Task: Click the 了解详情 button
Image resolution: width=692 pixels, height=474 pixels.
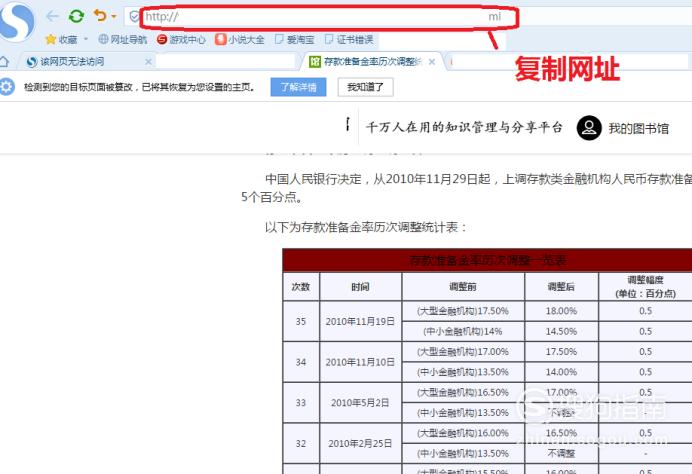Action: pyautogui.click(x=298, y=87)
